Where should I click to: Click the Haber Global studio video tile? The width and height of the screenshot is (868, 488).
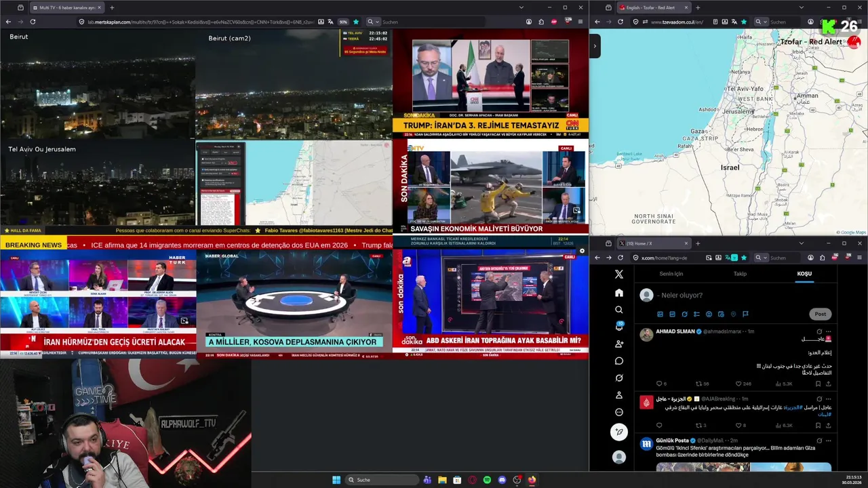pyautogui.click(x=294, y=304)
